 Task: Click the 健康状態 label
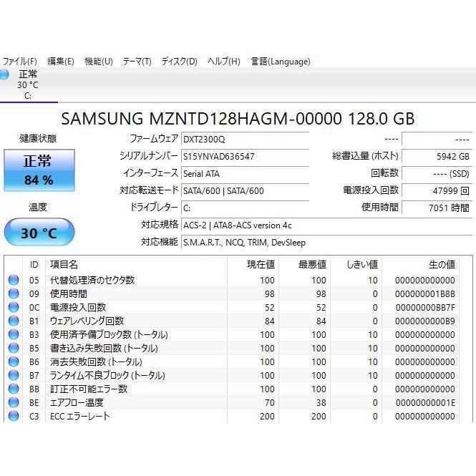tap(38, 138)
